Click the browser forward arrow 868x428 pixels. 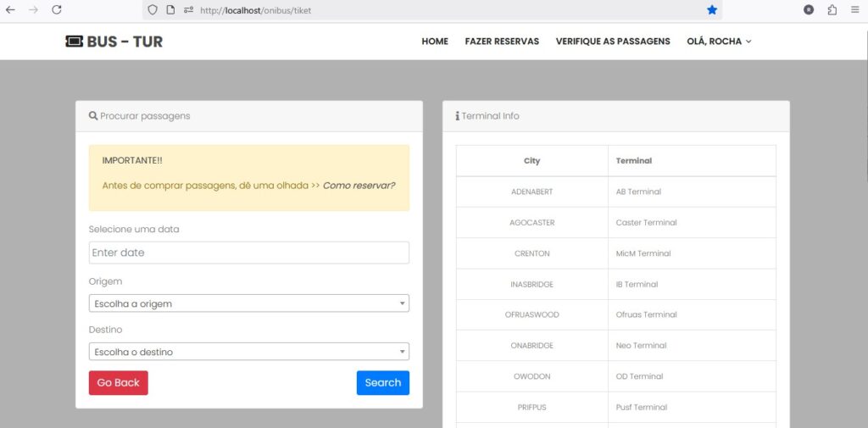(33, 10)
